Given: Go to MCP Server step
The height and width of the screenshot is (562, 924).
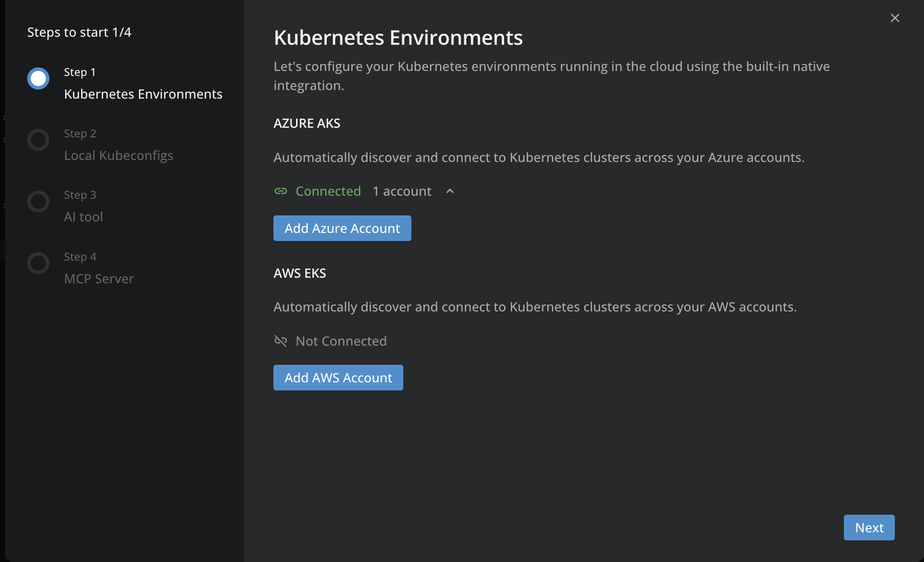Looking at the screenshot, I should [99, 279].
